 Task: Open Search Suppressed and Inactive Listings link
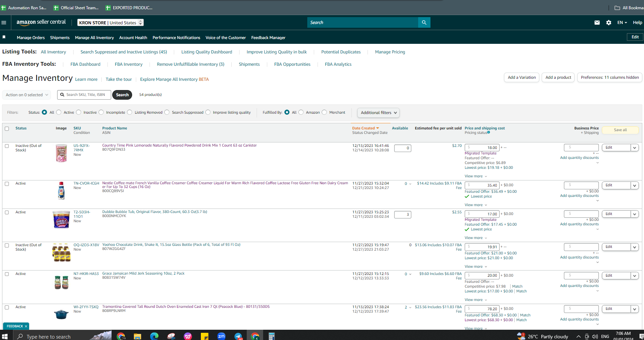coord(124,52)
